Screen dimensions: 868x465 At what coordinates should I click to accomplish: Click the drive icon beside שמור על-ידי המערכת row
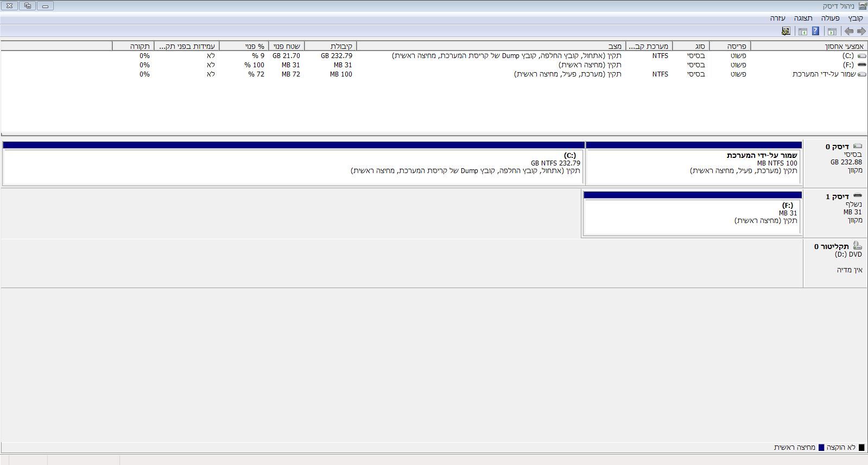pos(861,74)
